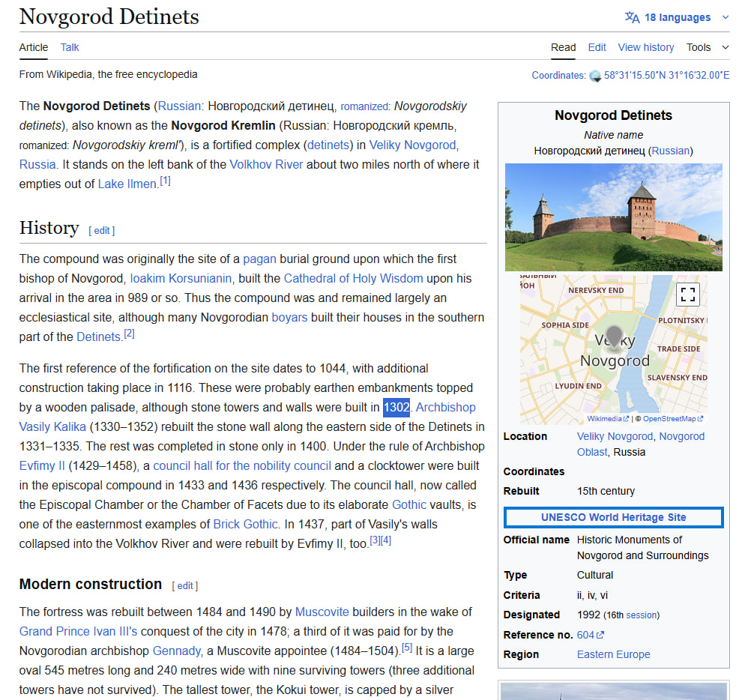Click the highlighted year 1302

click(x=396, y=407)
